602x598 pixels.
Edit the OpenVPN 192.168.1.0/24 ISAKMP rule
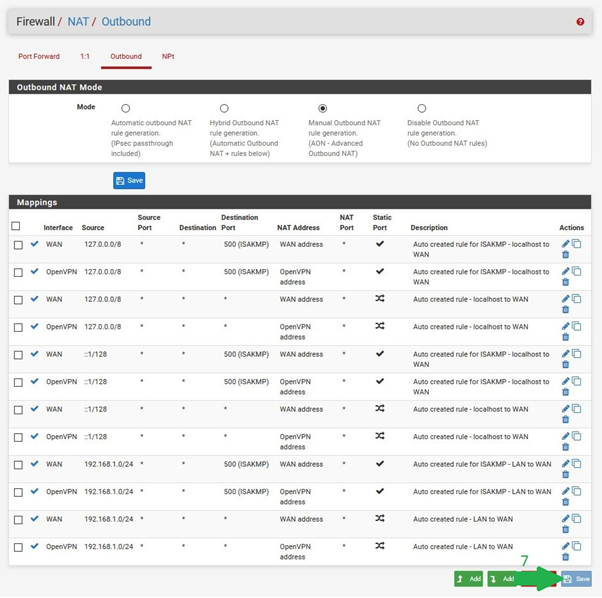(566, 491)
